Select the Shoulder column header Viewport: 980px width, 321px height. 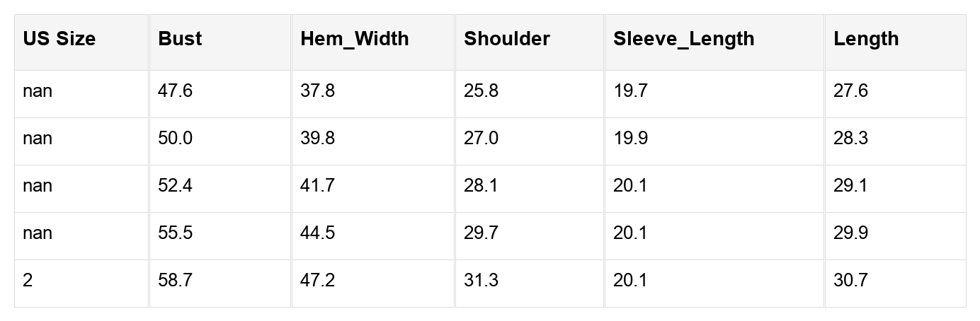(506, 39)
